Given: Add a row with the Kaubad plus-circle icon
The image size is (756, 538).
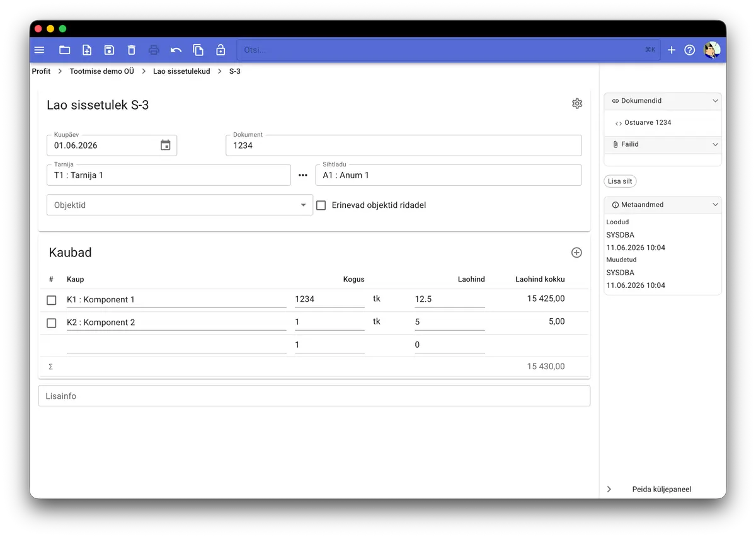Looking at the screenshot, I should click(x=576, y=253).
